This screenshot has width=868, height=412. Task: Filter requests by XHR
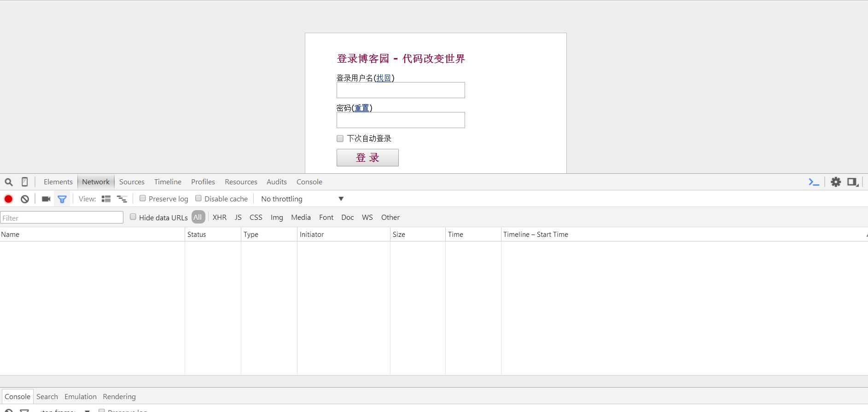tap(220, 218)
